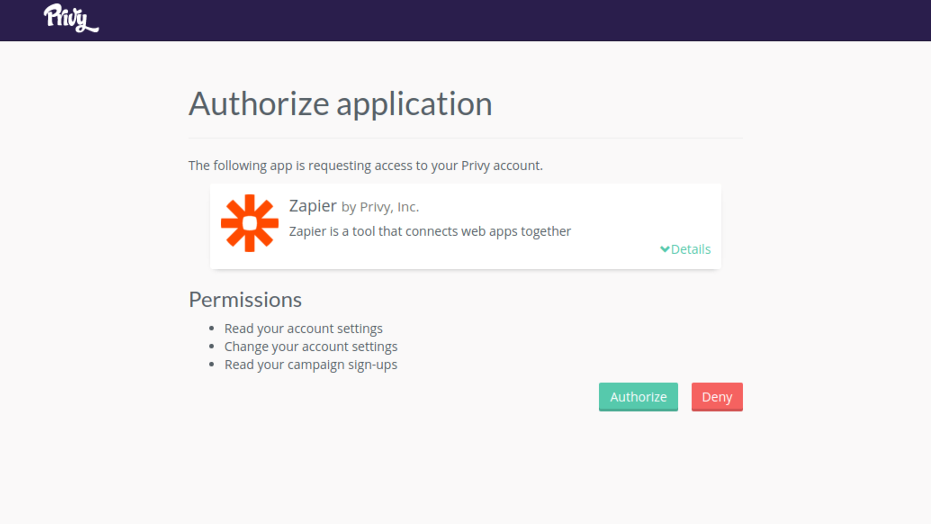The height and width of the screenshot is (524, 931).
Task: Authorize the Zapier application
Action: [x=638, y=397]
